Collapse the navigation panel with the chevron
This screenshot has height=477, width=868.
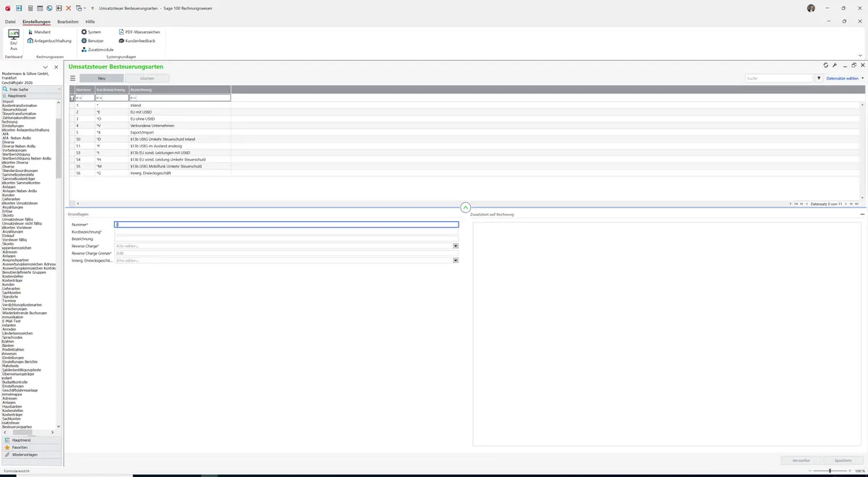[45, 67]
